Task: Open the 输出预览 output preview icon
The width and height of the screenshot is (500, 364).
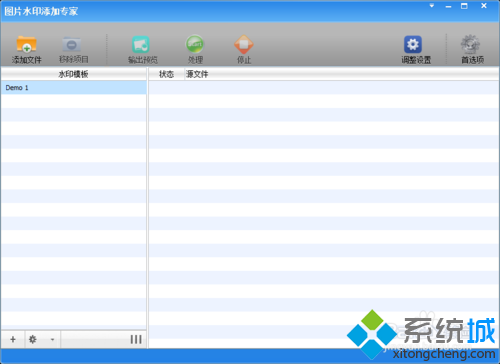Action: click(141, 44)
